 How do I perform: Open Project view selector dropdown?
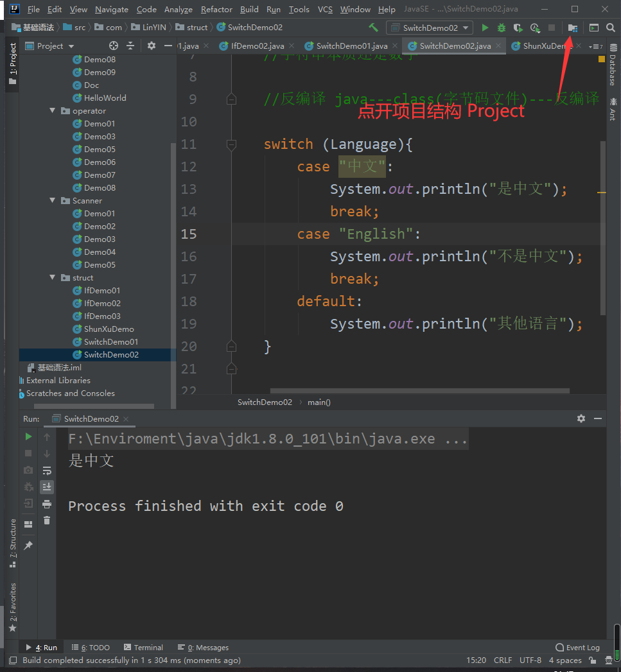point(49,46)
